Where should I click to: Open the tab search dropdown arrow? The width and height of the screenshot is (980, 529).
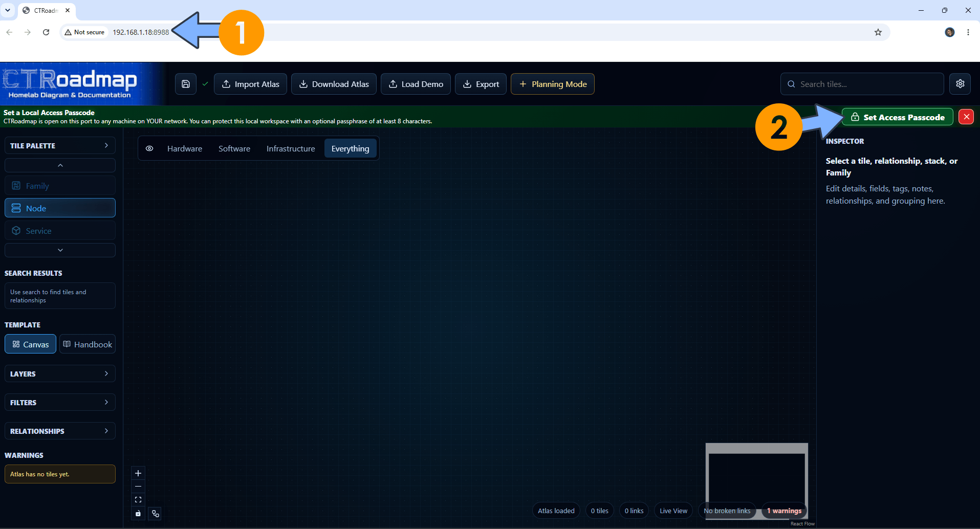coord(8,10)
